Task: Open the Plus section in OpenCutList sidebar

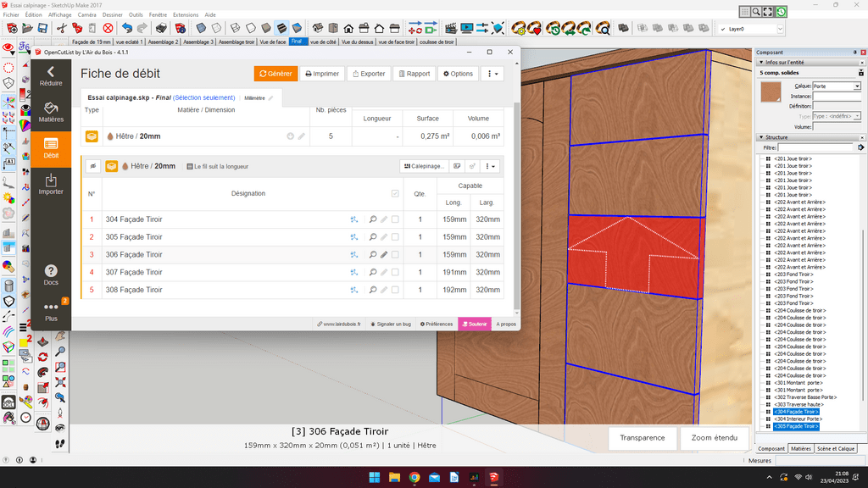Action: tap(51, 312)
